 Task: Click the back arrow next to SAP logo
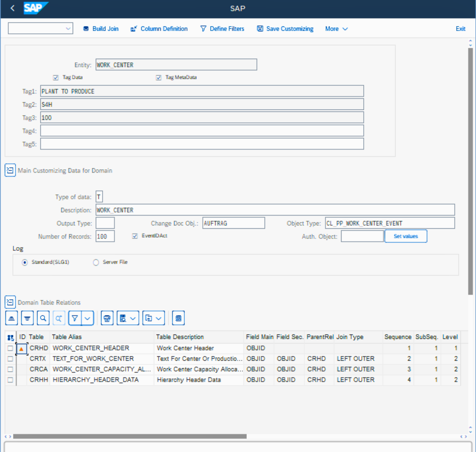(13, 8)
